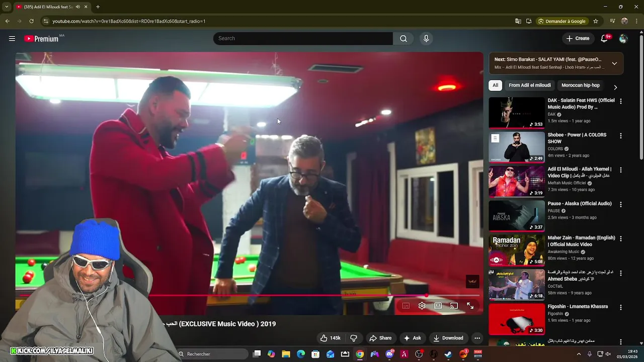Viewport: 644px width, 362px height.
Task: Open Adil El Miloudi Allah Ykemel thumbnail
Action: click(x=517, y=182)
